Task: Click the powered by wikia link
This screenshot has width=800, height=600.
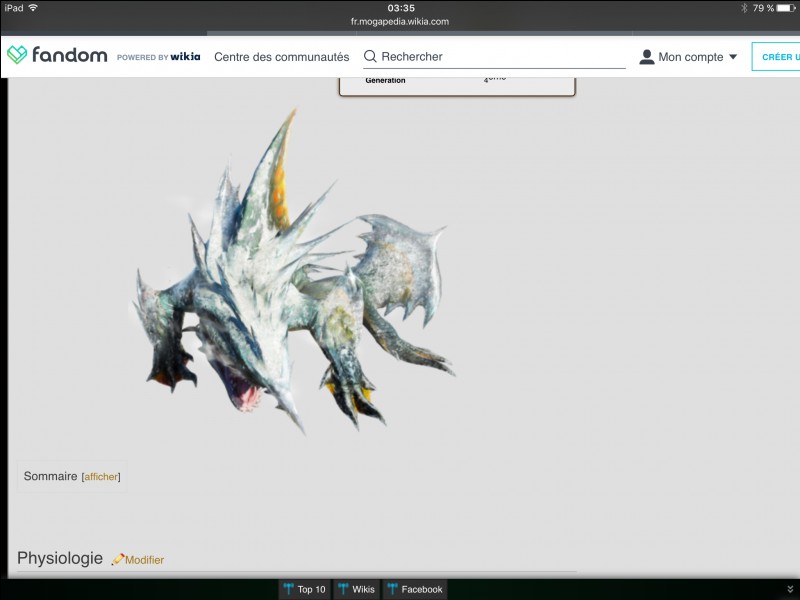Action: tap(159, 57)
